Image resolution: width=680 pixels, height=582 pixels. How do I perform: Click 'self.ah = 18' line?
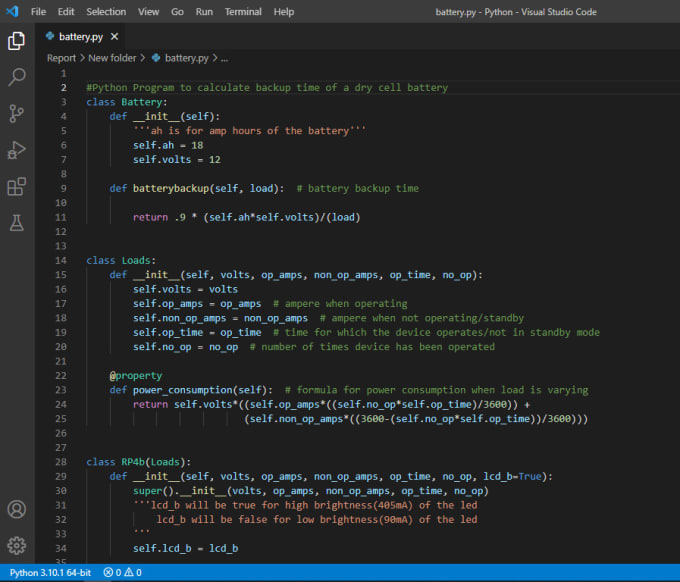(x=168, y=145)
